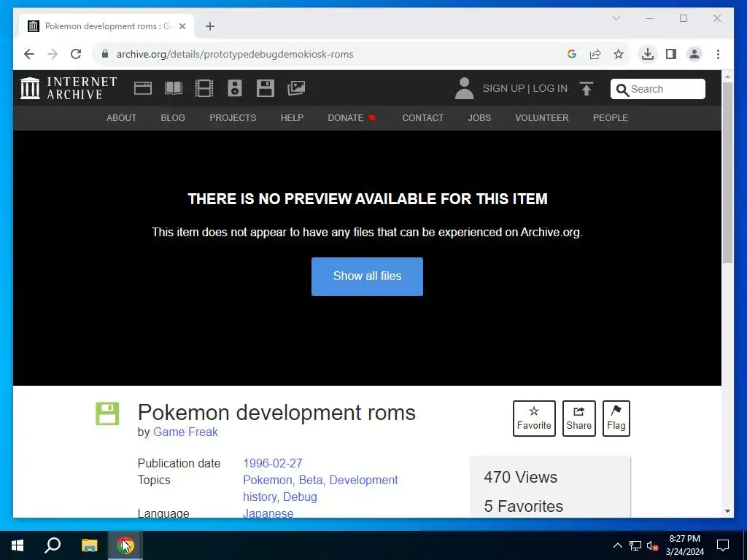Click the share this page icon

click(595, 54)
